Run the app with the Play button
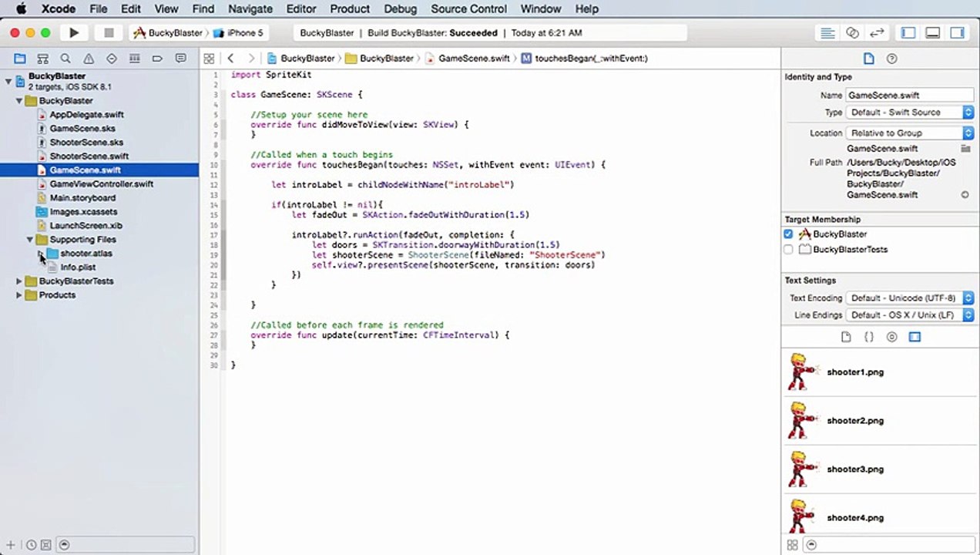980x555 pixels. pos(74,33)
